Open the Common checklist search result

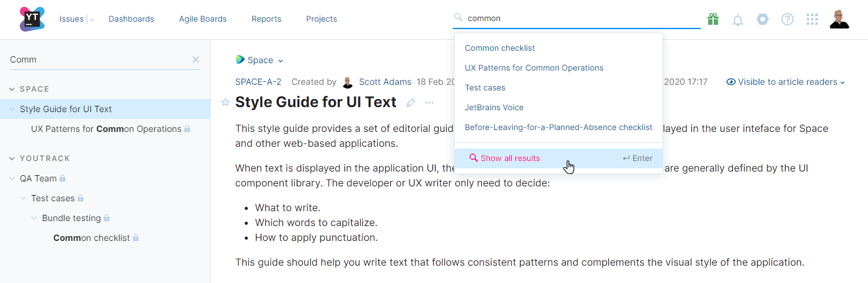point(499,48)
